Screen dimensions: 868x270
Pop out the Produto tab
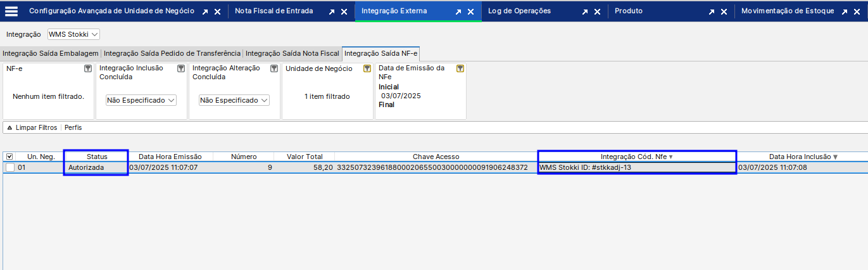[712, 12]
